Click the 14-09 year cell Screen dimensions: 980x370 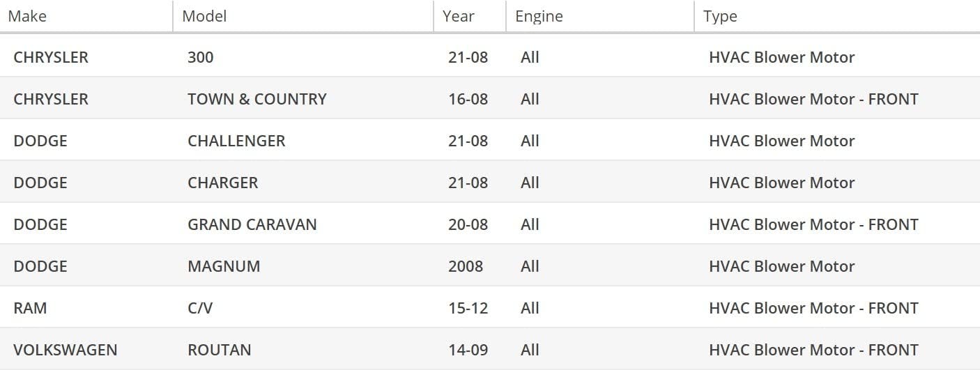(x=468, y=350)
